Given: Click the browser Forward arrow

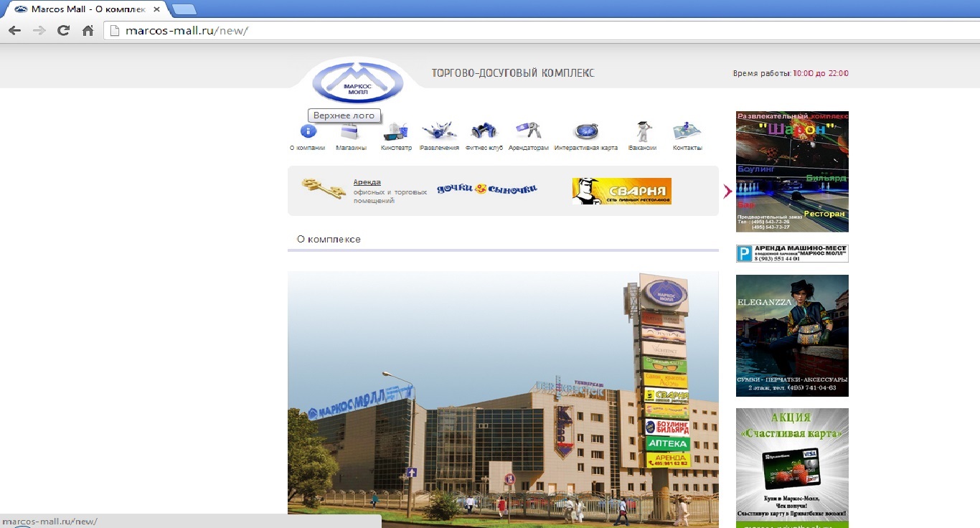Looking at the screenshot, I should (39, 30).
